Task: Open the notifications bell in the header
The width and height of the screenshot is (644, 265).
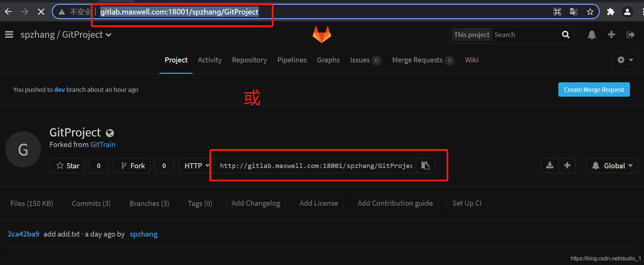Action: point(592,35)
